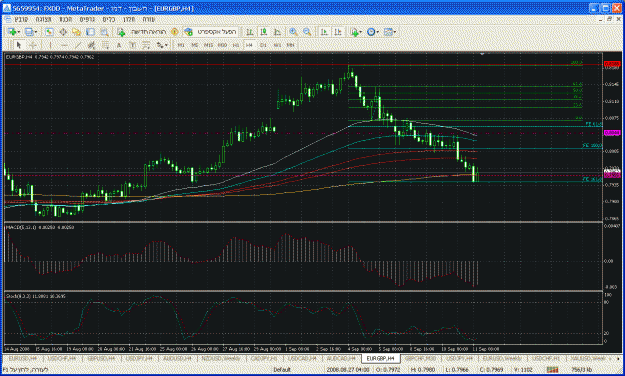The height and width of the screenshot is (376, 625).
Task: Open the הכנס (Insert) menu
Action: tap(65, 19)
